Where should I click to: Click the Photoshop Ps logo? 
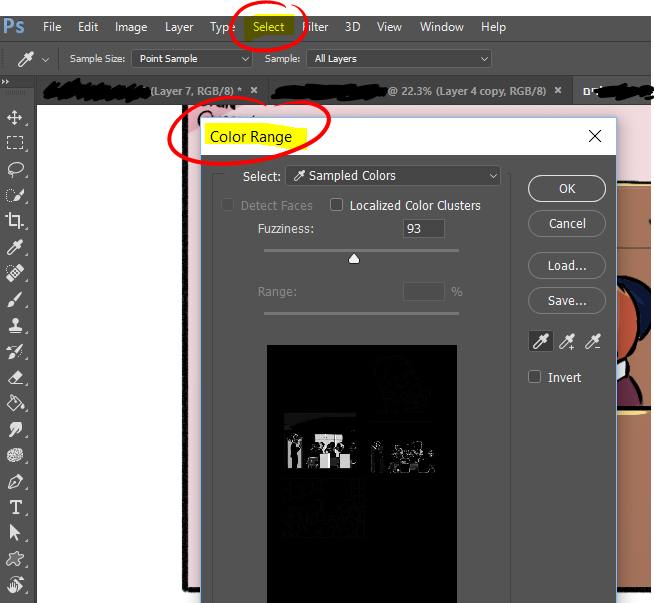[14, 26]
